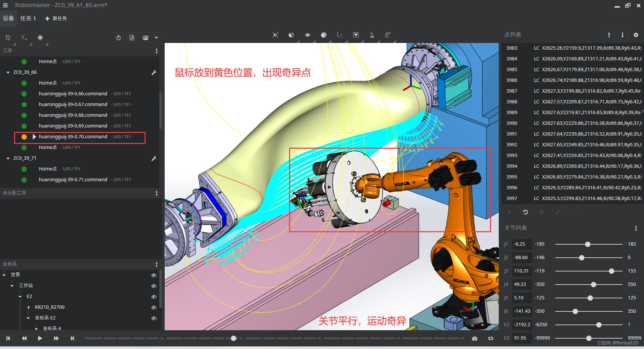
Task: Open the document report icon
Action: [x=132, y=38]
